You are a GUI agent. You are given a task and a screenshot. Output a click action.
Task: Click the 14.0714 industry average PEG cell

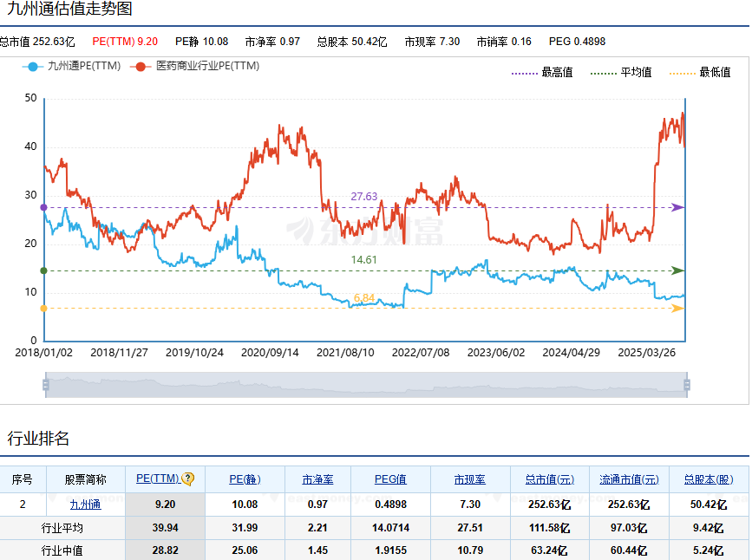point(390,528)
